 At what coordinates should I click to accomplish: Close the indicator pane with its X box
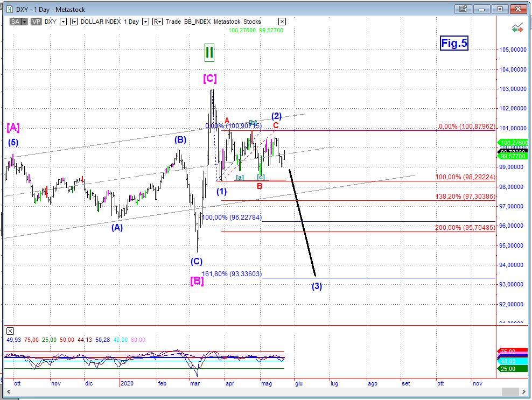(x=10, y=331)
